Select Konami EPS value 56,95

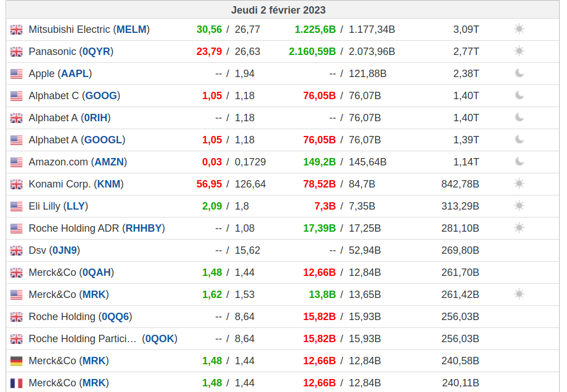click(x=209, y=184)
